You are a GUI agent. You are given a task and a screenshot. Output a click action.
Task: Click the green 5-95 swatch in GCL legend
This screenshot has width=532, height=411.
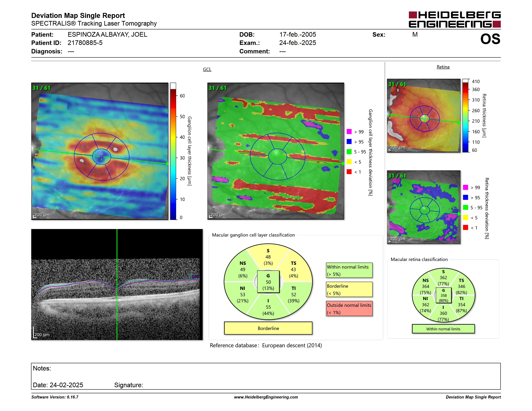click(x=349, y=152)
